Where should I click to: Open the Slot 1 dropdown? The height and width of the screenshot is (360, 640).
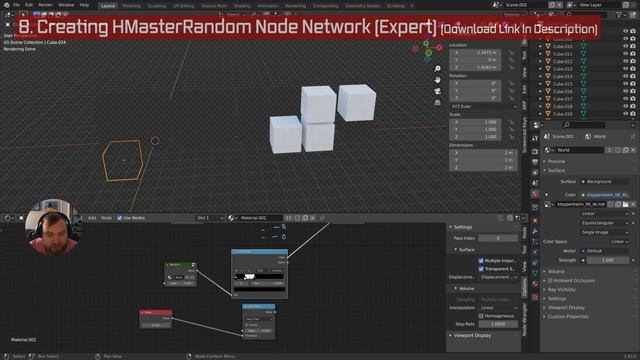click(x=210, y=218)
